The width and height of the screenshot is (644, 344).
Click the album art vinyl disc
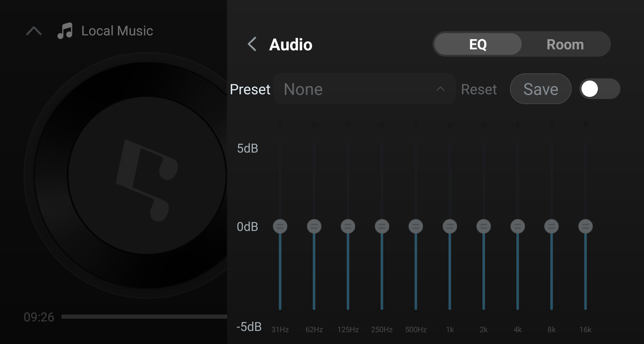[125, 176]
